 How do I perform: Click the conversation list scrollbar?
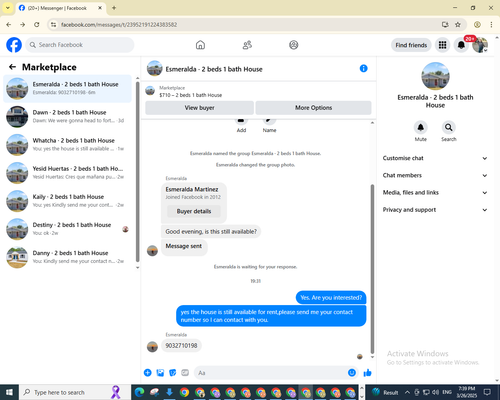[x=138, y=172]
